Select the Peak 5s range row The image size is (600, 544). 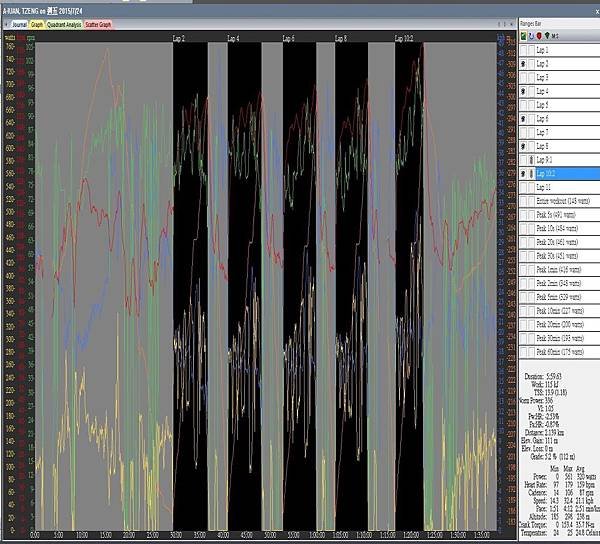[x=559, y=215]
